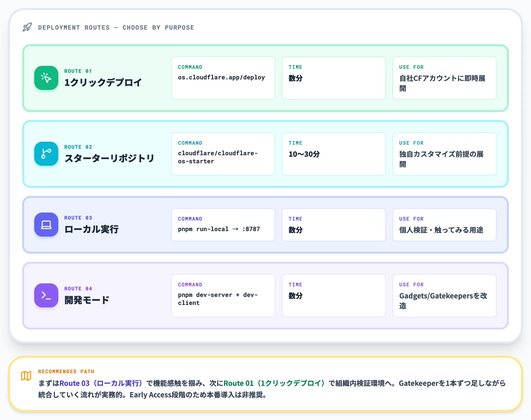
Task: Click the TIME label in Route 03 card
Action: coord(295,219)
